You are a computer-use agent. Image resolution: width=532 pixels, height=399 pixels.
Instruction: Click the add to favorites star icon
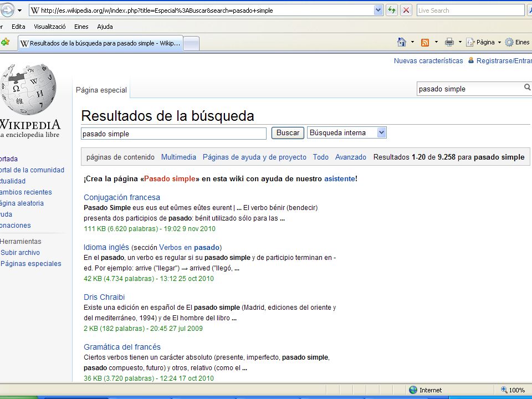click(5, 43)
